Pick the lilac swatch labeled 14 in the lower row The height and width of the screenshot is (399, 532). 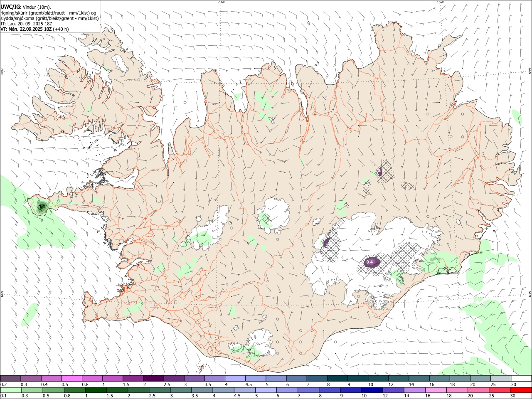coord(414,390)
